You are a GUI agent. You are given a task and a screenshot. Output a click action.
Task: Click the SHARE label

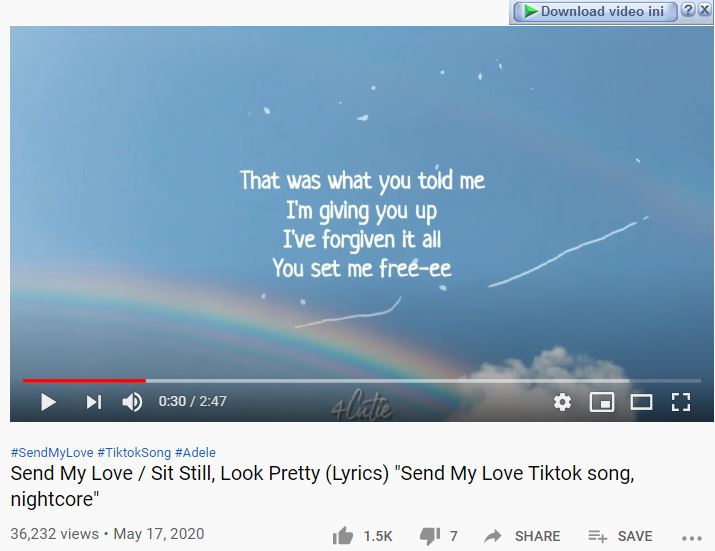tap(538, 536)
